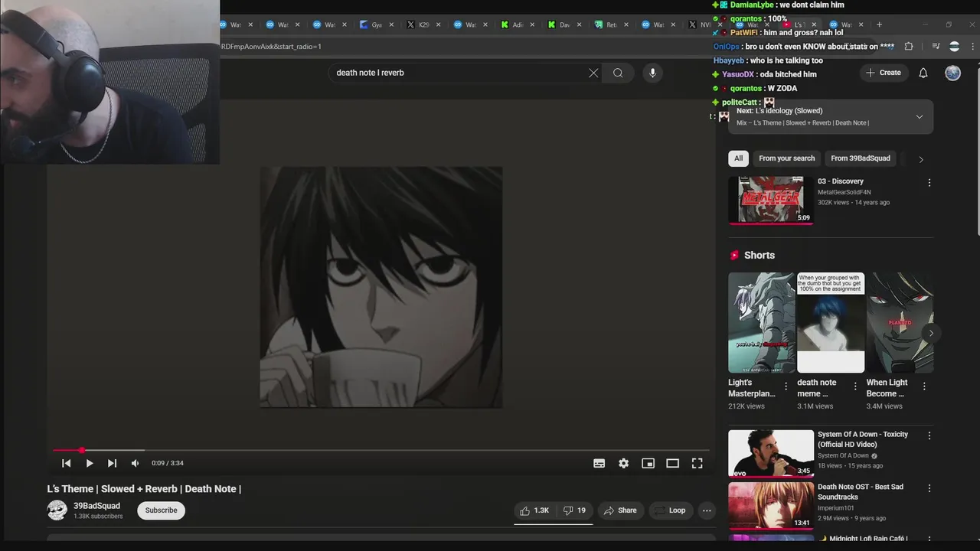Open options for Toxicity video
The width and height of the screenshot is (980, 551).
coord(929,435)
